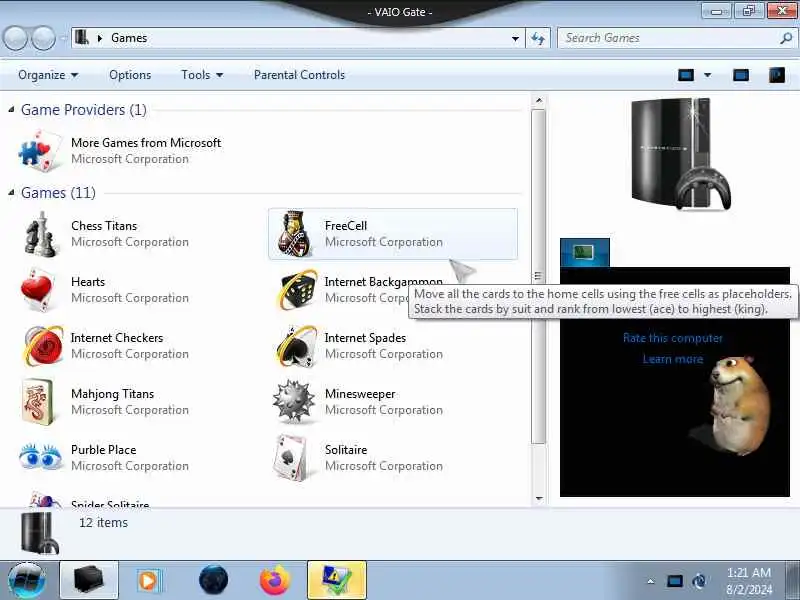Click the change view icon in toolbar
Image resolution: width=800 pixels, height=600 pixels.
[x=686, y=76]
